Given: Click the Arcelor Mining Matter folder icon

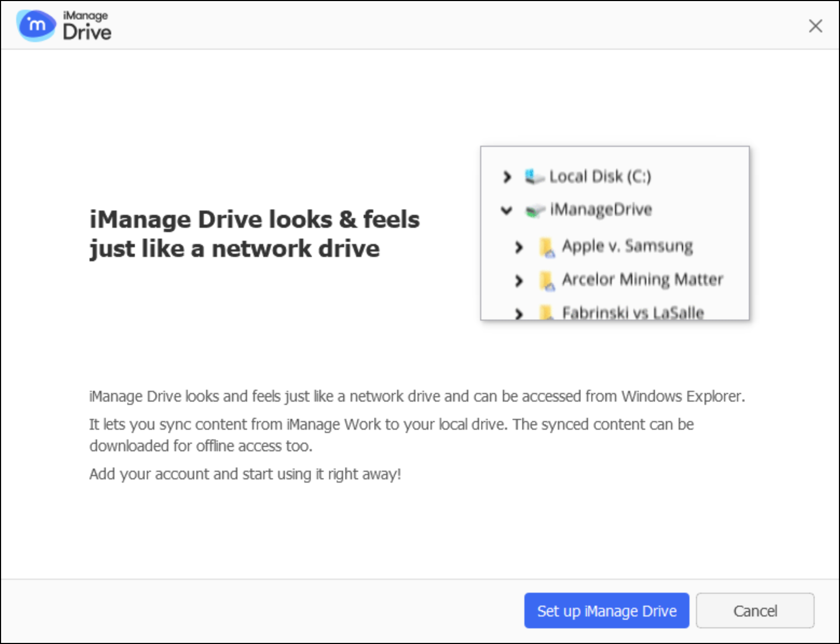Looking at the screenshot, I should click(547, 281).
